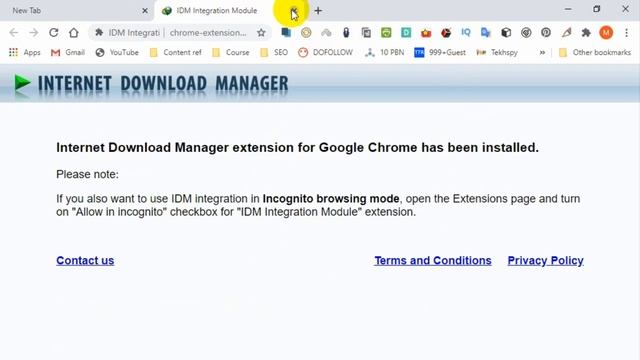Open the Gmail bookmark
Image resolution: width=640 pixels, height=360 pixels.
click(x=68, y=52)
